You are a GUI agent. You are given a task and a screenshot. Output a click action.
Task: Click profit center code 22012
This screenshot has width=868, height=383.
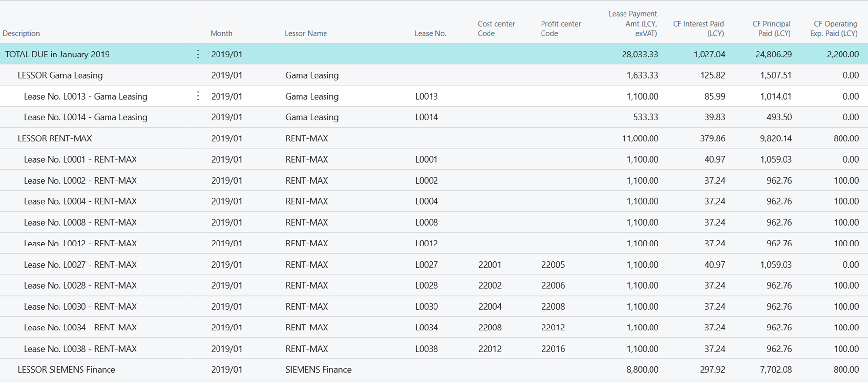pos(553,328)
